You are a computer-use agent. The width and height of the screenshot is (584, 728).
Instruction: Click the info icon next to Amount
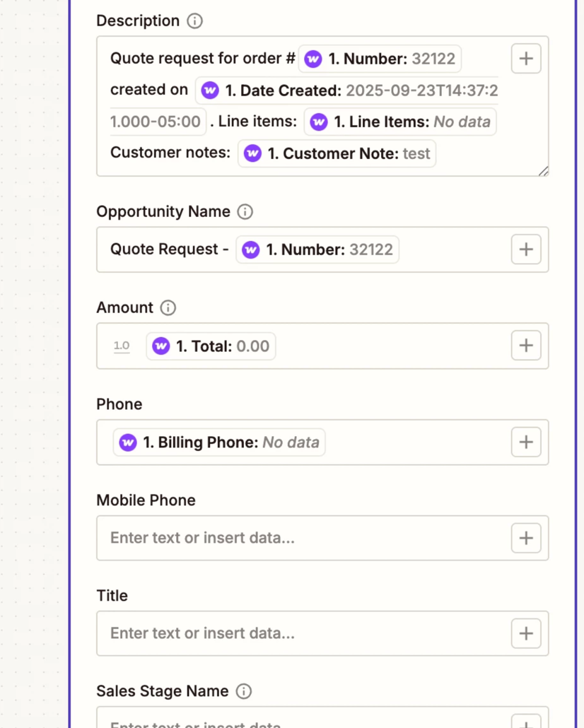168,308
